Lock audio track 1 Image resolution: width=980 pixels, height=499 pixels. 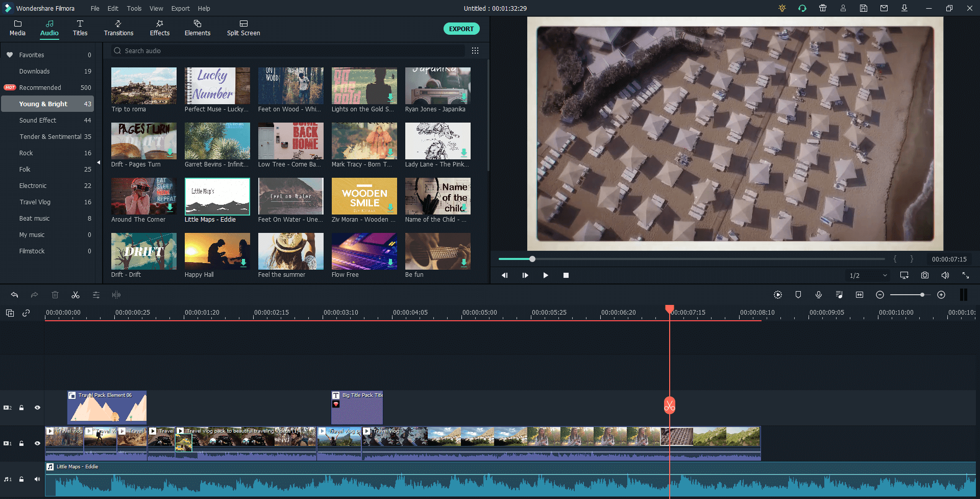tap(21, 479)
